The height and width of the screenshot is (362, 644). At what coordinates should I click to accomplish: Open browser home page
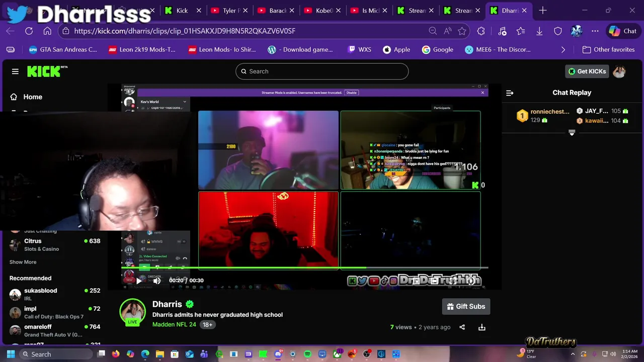(x=47, y=31)
